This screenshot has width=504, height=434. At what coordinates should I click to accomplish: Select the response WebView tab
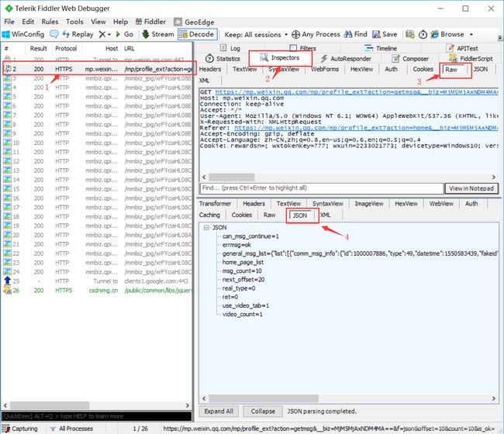(x=441, y=204)
